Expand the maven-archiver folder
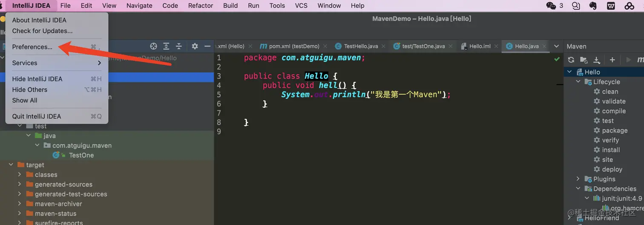 [x=20, y=204]
